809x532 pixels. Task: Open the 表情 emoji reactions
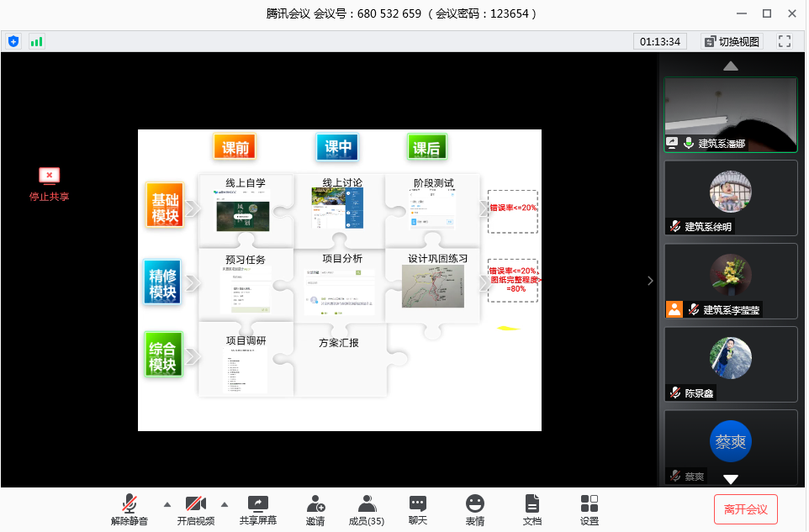click(475, 509)
